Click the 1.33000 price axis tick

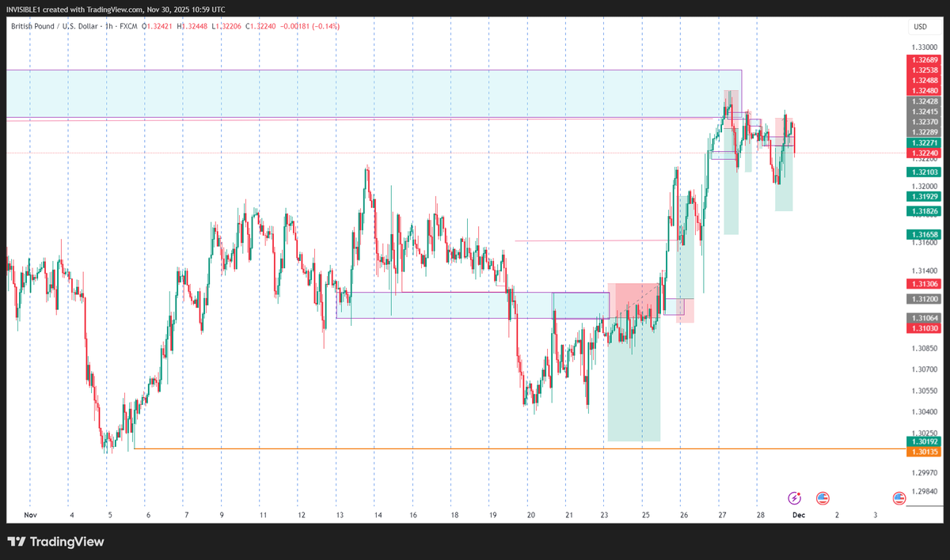(x=925, y=47)
